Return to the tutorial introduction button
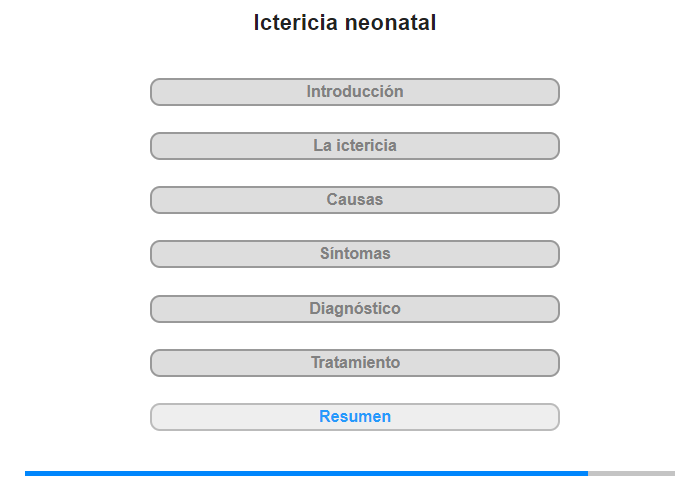 [x=354, y=92]
